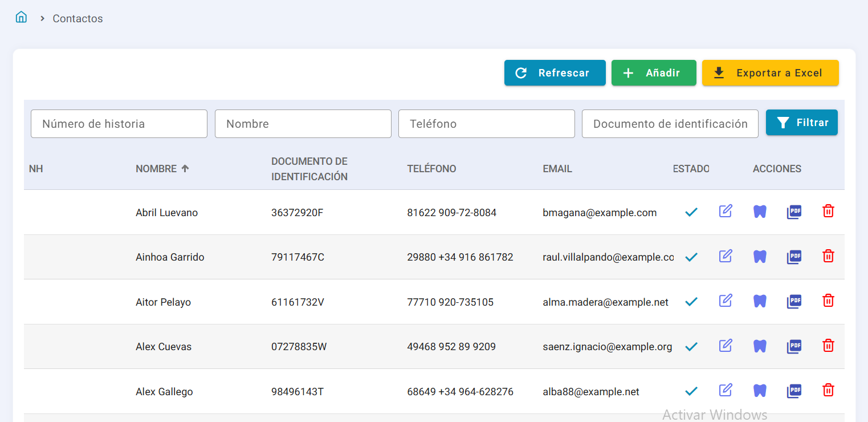Sort by the NH column header

tap(36, 169)
